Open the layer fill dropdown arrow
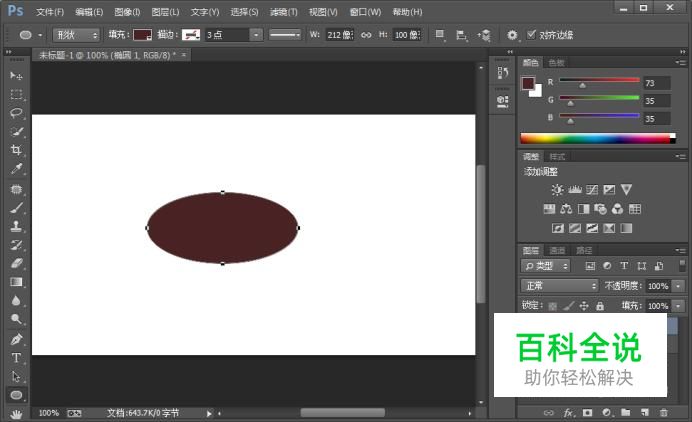Viewport: 692px width, 422px height. click(x=679, y=306)
